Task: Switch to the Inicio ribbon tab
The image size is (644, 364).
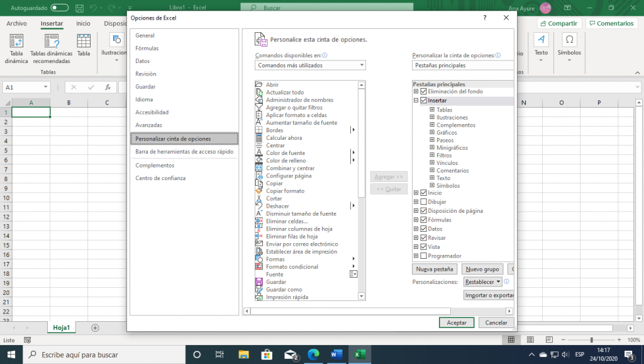Action: tap(83, 23)
